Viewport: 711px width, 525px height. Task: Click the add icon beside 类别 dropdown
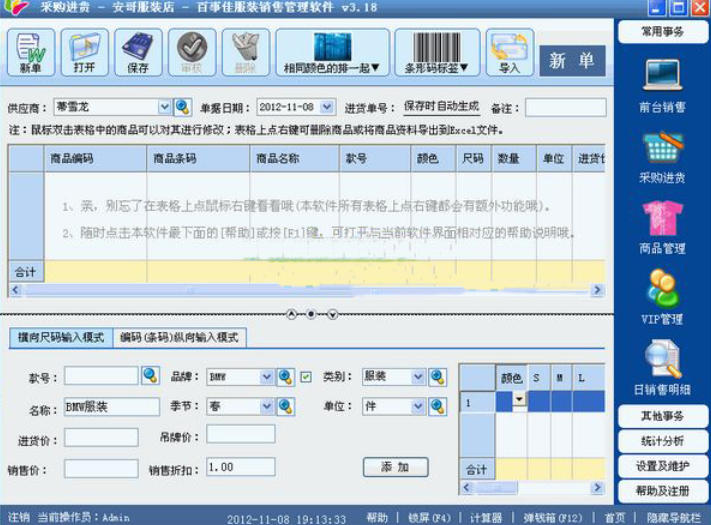coord(438,377)
